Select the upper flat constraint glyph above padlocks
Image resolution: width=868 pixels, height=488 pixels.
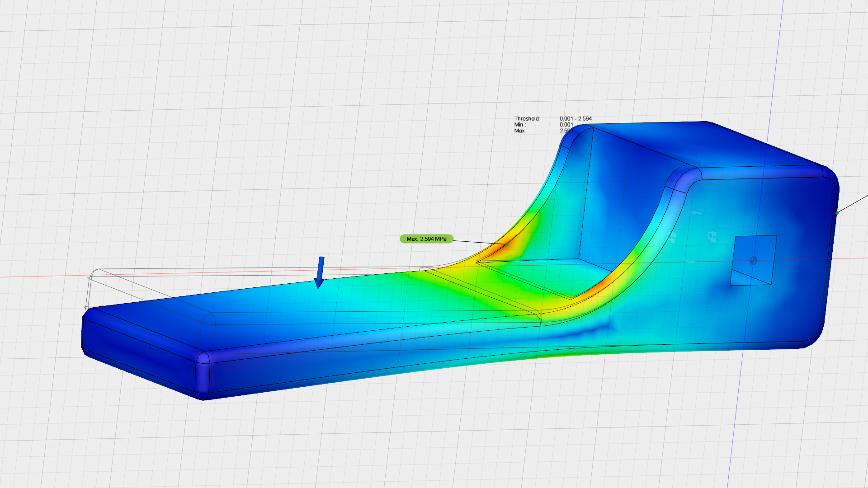(x=694, y=212)
